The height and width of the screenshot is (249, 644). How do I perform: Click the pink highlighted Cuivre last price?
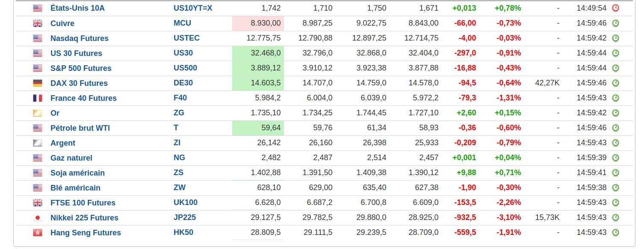[x=258, y=23]
